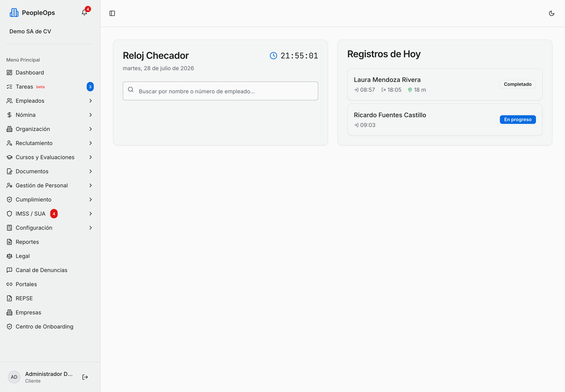Click the Portales link icon
The height and width of the screenshot is (392, 565).
pos(9,284)
